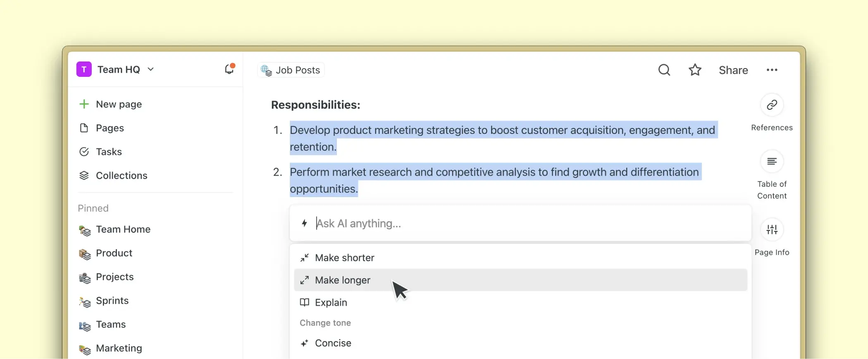Show the Table of Content panel
The width and height of the screenshot is (868, 359).
pyautogui.click(x=772, y=162)
